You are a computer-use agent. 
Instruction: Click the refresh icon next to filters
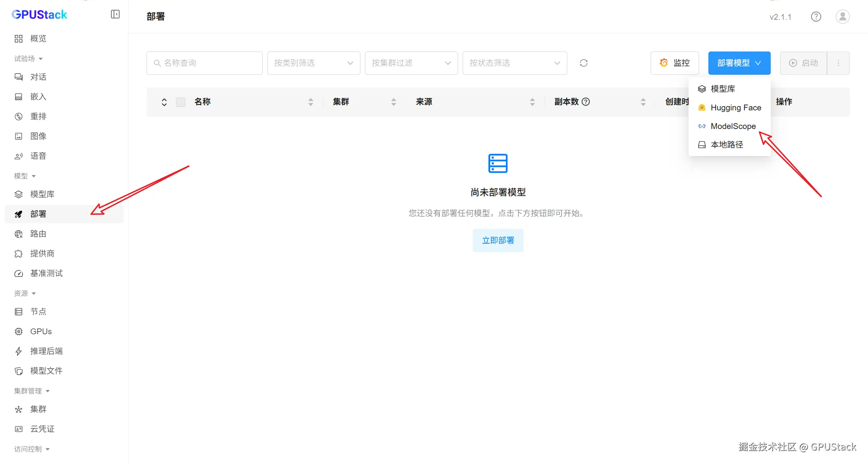584,63
